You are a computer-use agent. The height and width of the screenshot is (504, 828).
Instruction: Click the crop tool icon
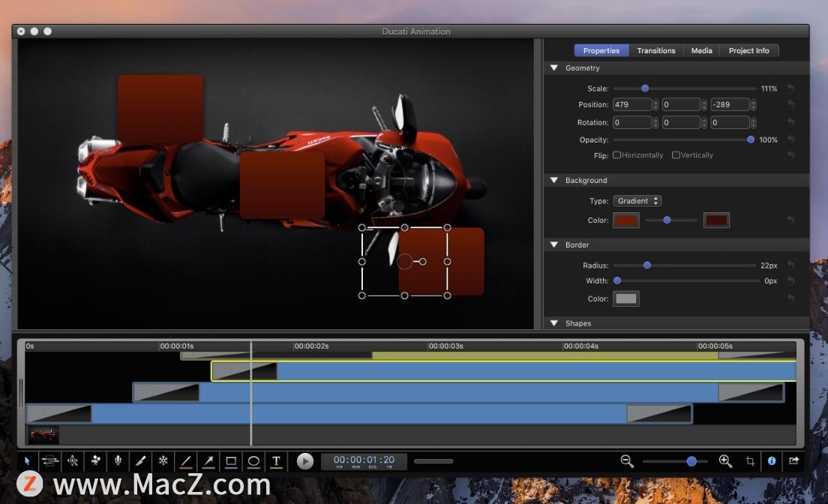click(750, 461)
